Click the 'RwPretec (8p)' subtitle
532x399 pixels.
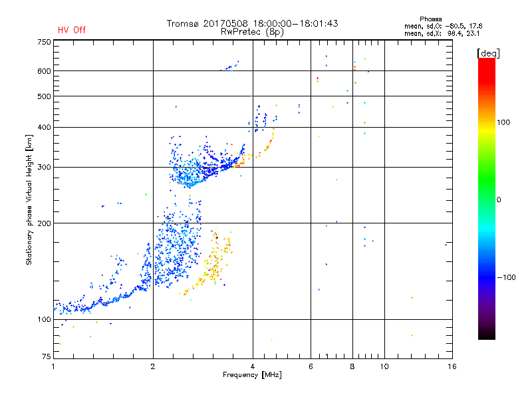pos(252,32)
